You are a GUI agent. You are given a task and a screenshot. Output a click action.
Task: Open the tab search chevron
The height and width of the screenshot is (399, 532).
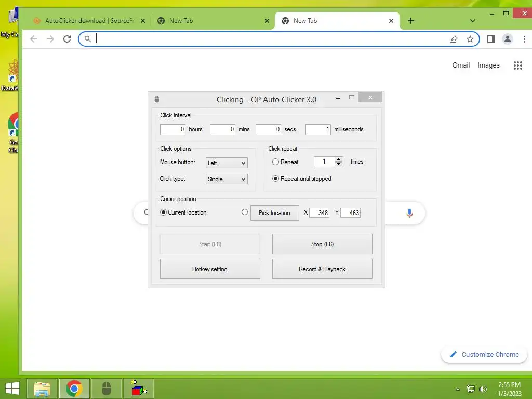click(x=473, y=21)
